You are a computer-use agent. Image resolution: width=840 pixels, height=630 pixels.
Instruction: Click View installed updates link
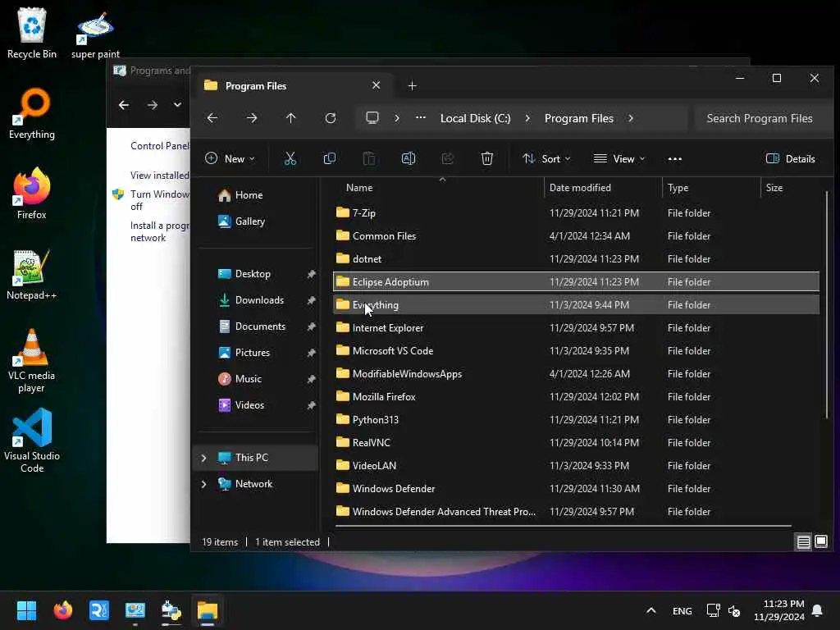160,176
